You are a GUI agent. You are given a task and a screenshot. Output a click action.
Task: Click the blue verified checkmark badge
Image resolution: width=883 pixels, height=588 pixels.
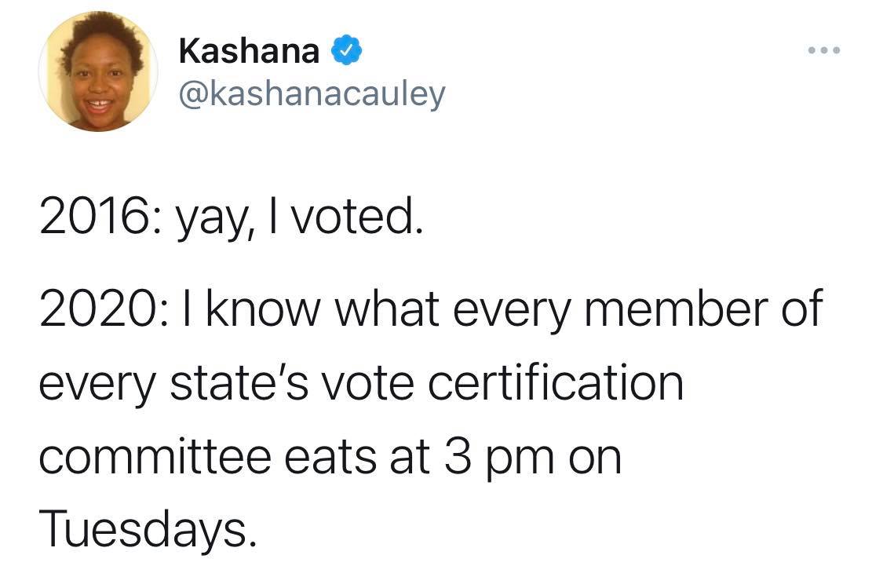tap(346, 50)
